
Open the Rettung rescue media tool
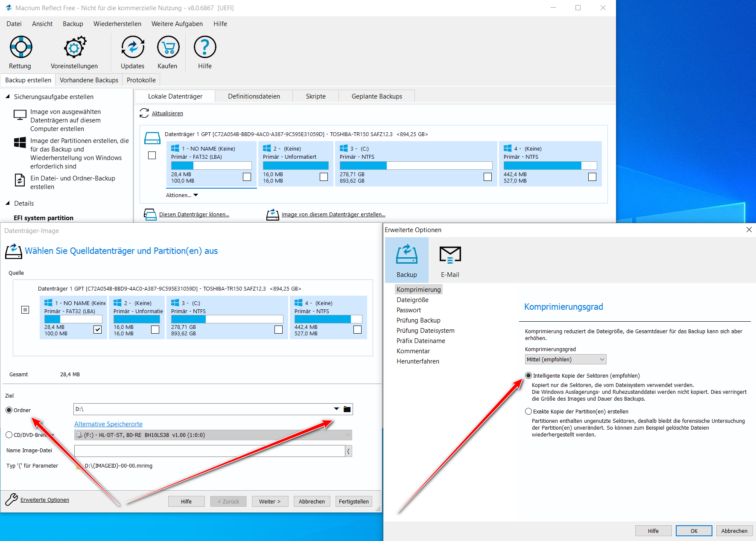pyautogui.click(x=21, y=47)
